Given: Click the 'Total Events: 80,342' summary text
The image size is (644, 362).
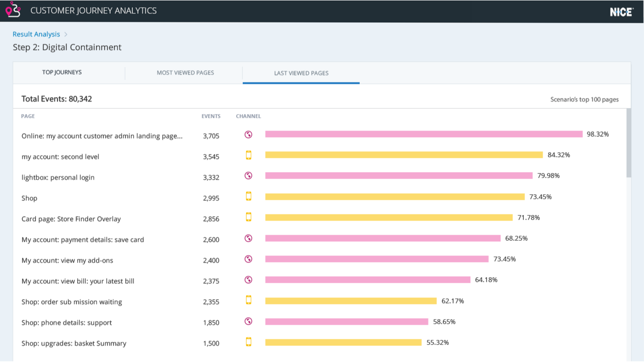Looking at the screenshot, I should click(57, 99).
